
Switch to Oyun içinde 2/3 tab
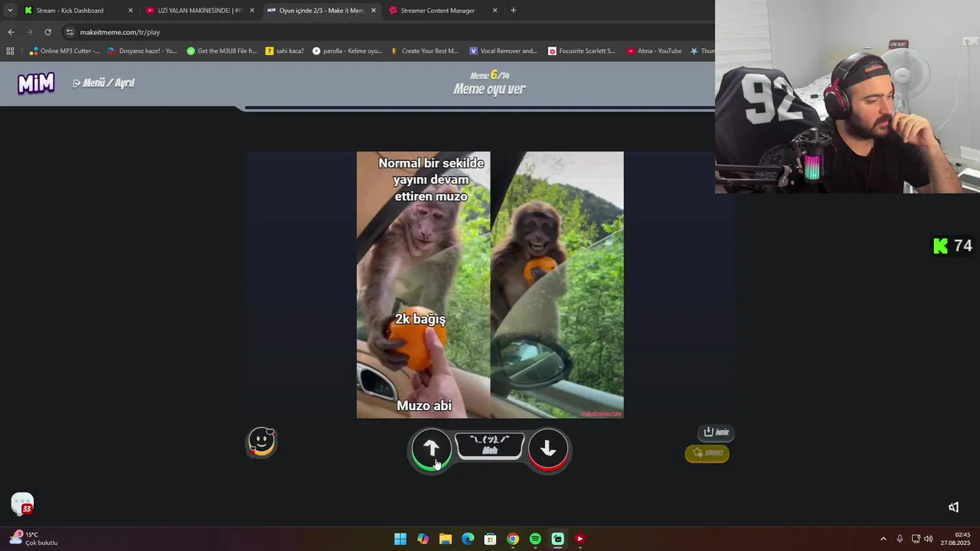pos(321,11)
